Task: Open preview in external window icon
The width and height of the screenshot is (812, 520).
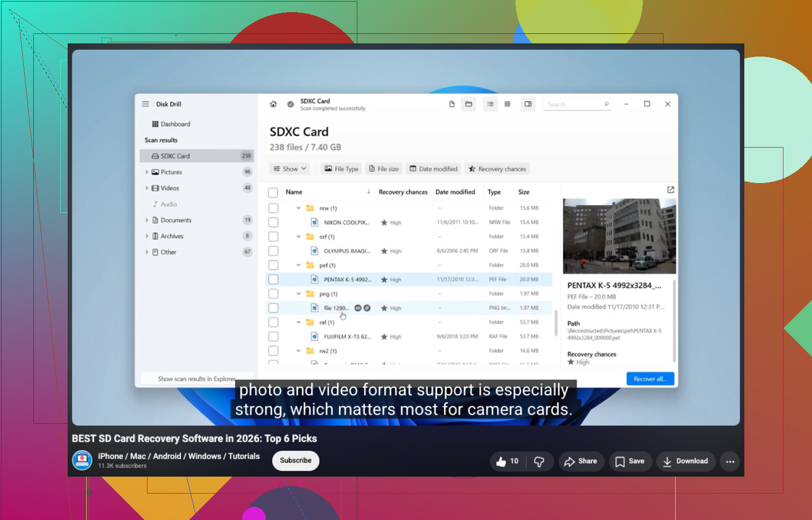Action: [670, 190]
